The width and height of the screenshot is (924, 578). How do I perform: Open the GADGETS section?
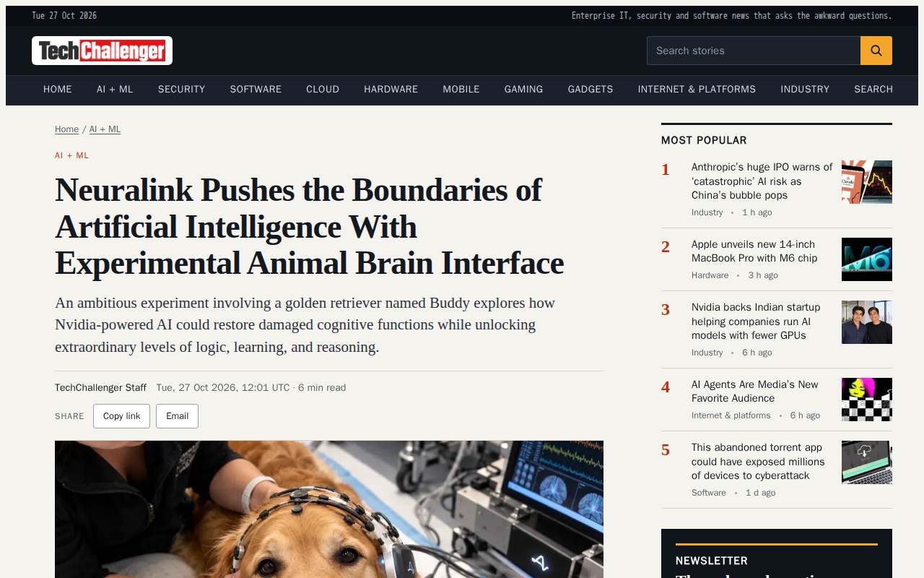point(590,90)
